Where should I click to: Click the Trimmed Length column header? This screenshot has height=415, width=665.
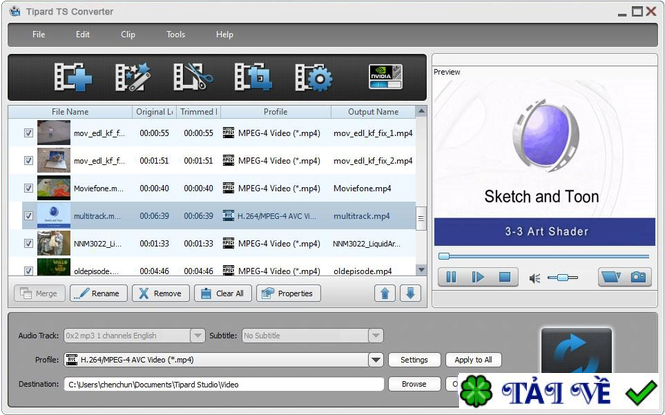[198, 112]
